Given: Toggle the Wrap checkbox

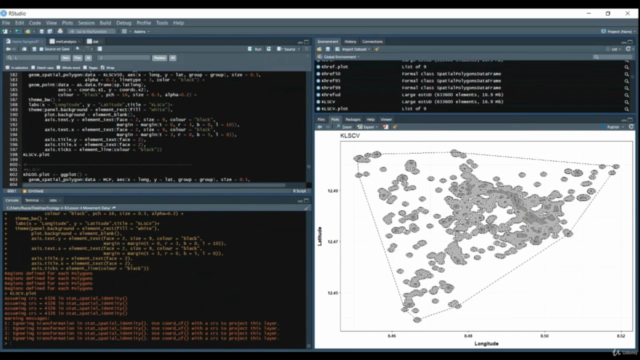Looking at the screenshot, I should tap(102, 67).
